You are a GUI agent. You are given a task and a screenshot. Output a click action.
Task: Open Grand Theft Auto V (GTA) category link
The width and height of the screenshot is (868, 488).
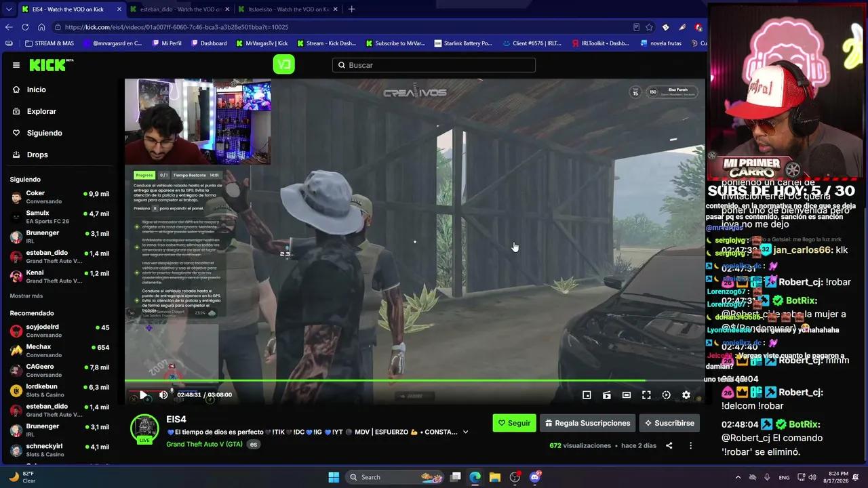coord(204,444)
